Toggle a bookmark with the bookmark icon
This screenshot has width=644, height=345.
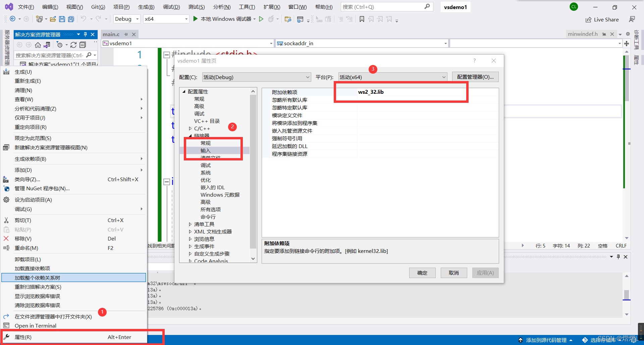coord(362,19)
